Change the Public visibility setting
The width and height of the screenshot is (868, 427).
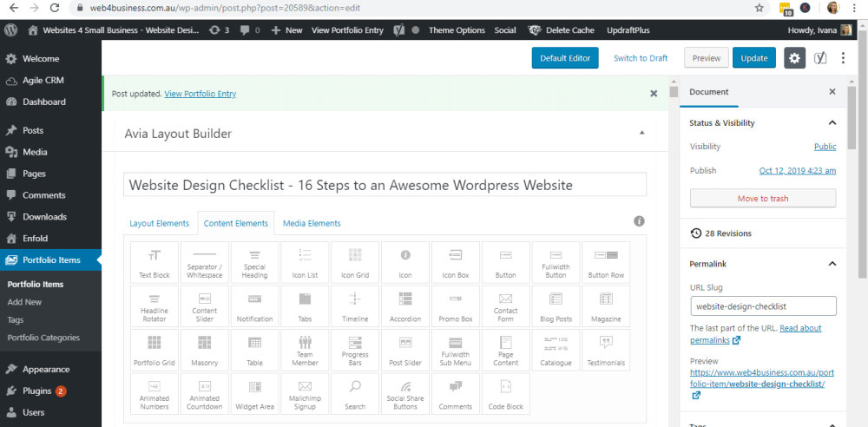click(x=825, y=146)
